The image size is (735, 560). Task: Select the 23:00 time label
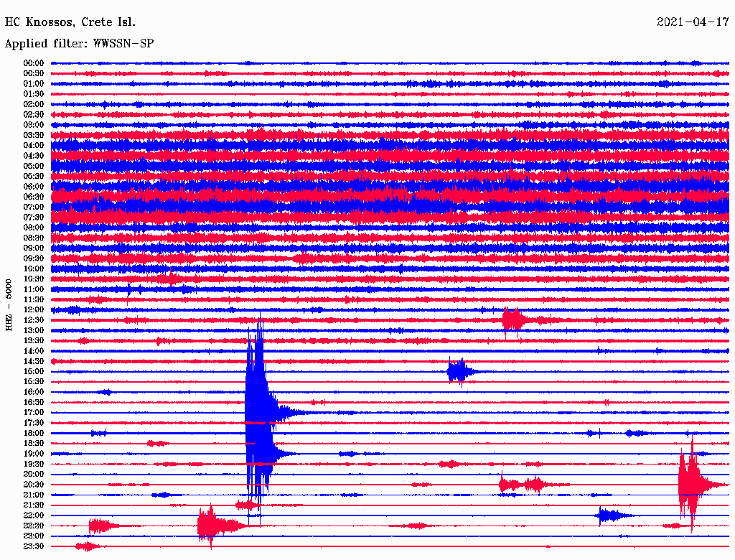pyautogui.click(x=34, y=536)
